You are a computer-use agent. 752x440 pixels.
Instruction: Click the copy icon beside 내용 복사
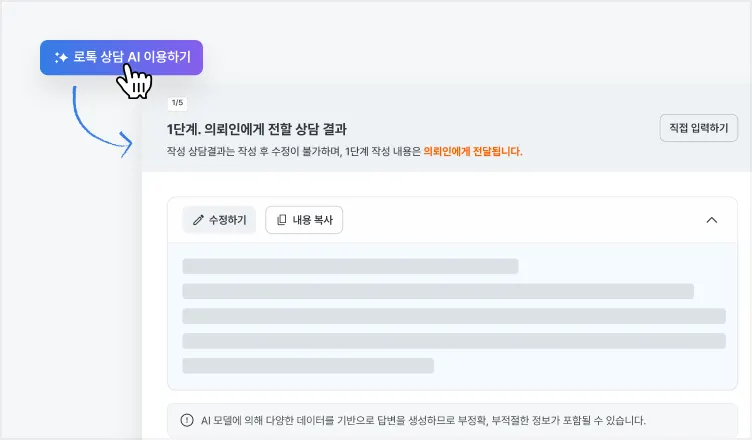[282, 220]
